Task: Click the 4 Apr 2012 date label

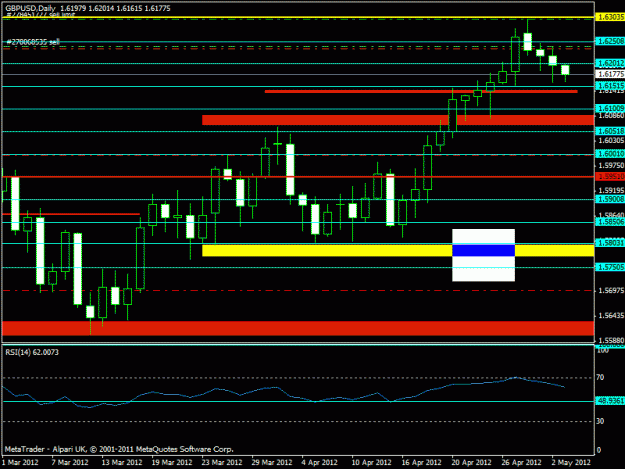Action: 320,462
